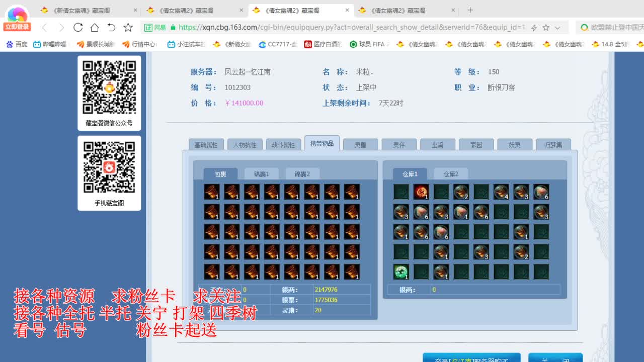Click the green 网易 badge in the address bar
This screenshot has height=362, width=644.
click(x=154, y=27)
